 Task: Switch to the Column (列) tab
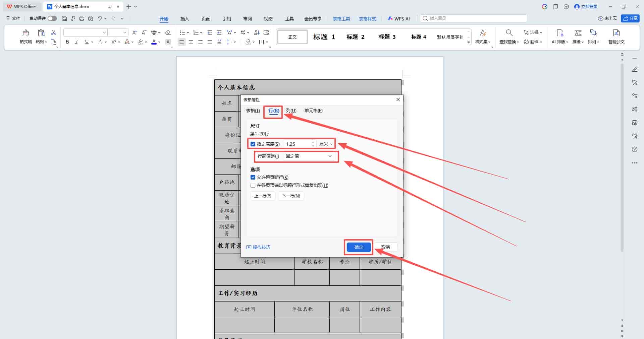point(291,111)
